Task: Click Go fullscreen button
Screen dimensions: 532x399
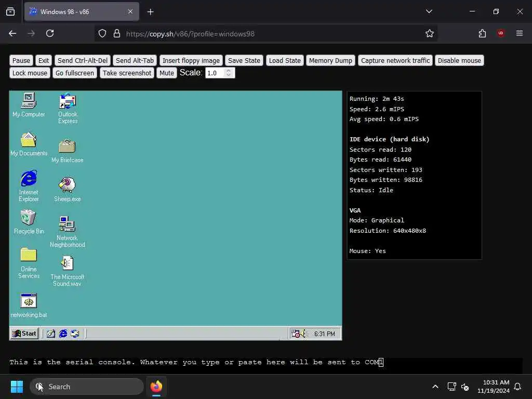Action: (75, 73)
